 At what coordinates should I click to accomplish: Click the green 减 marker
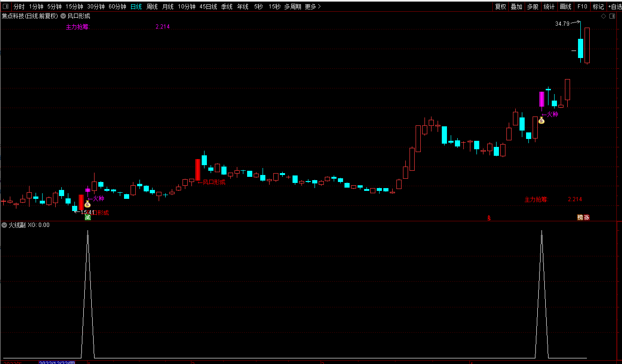coord(88,218)
